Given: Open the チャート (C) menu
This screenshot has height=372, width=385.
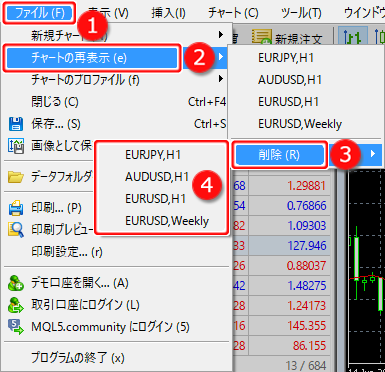Looking at the screenshot, I should [x=233, y=14].
